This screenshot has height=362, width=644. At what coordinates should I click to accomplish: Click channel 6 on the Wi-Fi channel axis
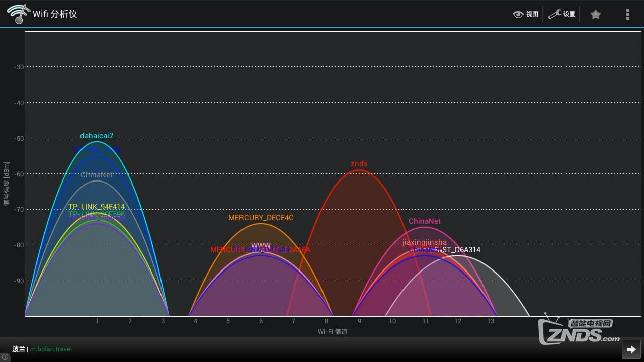[x=261, y=321]
